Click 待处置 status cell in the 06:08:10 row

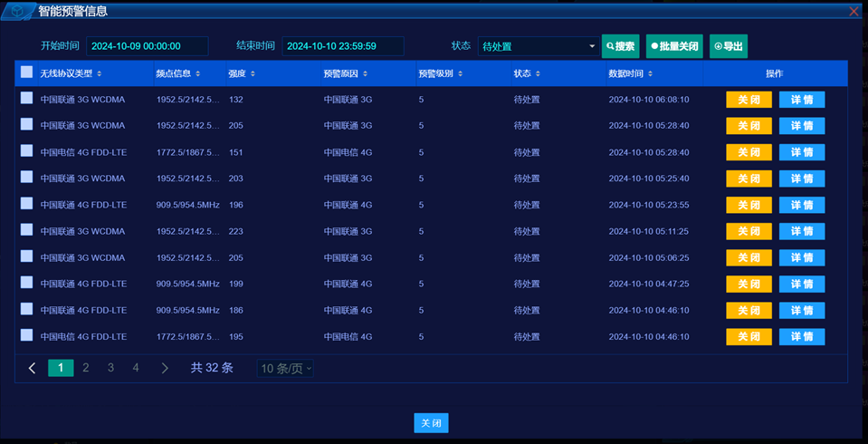(527, 100)
